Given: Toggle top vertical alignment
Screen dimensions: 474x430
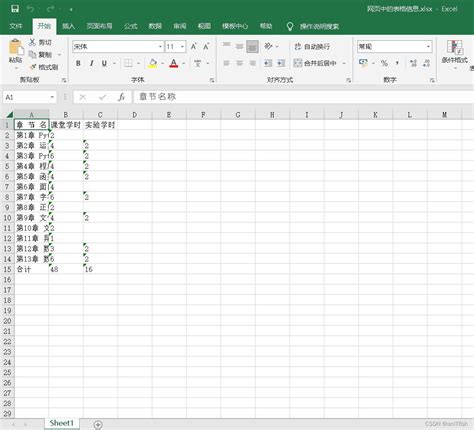Looking at the screenshot, I should coord(227,46).
